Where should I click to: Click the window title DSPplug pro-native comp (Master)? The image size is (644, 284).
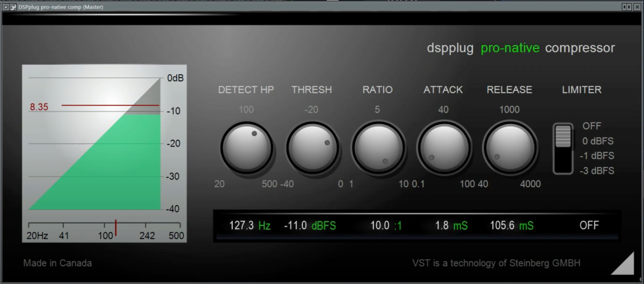(61, 7)
